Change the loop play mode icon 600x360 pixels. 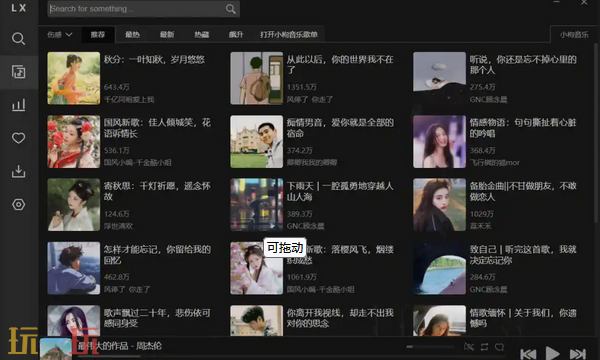pyautogui.click(x=484, y=347)
